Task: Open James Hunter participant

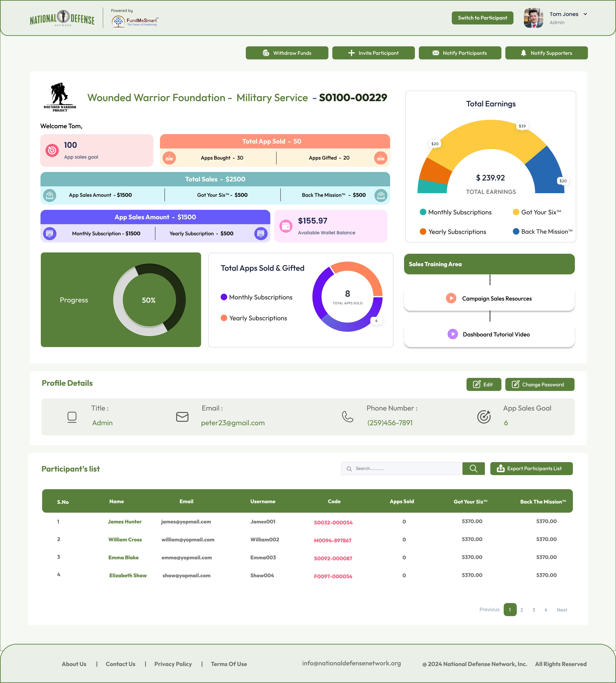Action: point(125,522)
